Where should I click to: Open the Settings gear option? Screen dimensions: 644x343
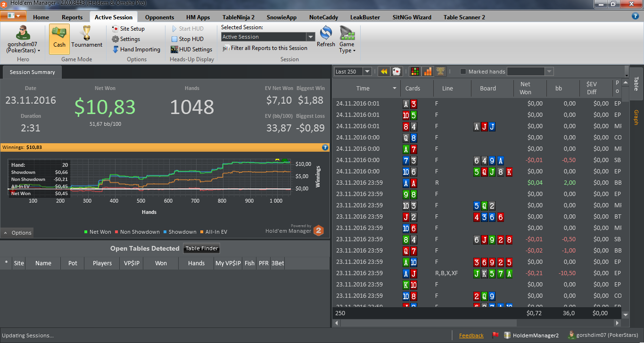coord(126,39)
